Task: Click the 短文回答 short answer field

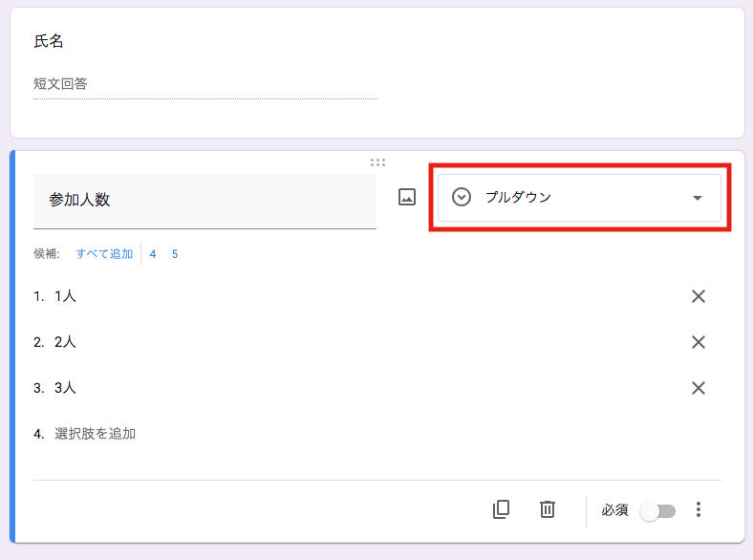Action: pos(204,84)
